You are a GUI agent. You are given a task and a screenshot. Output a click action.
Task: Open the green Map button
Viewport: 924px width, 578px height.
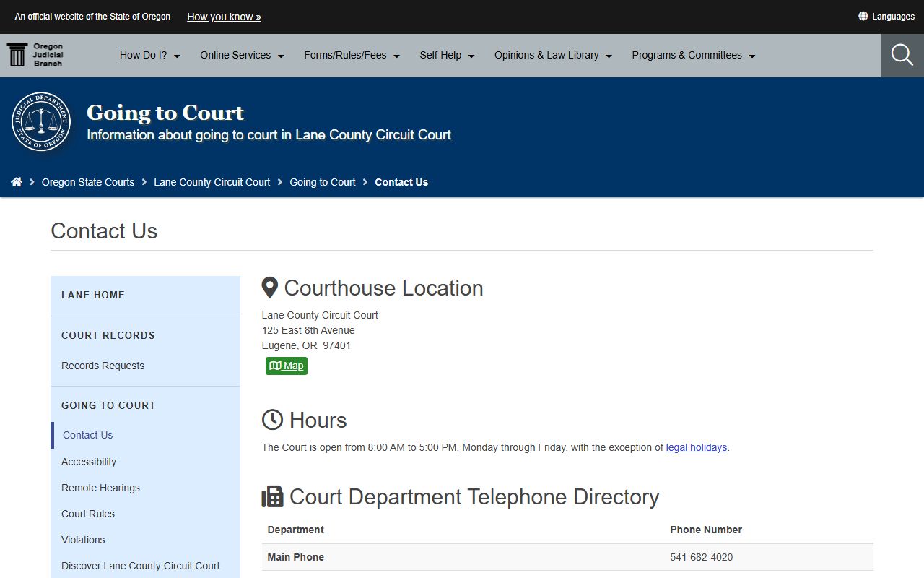pos(287,366)
